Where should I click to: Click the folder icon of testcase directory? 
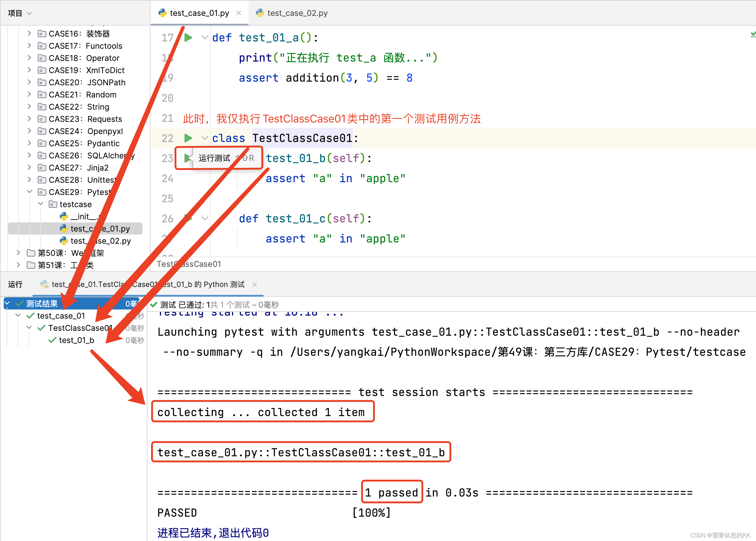click(53, 204)
